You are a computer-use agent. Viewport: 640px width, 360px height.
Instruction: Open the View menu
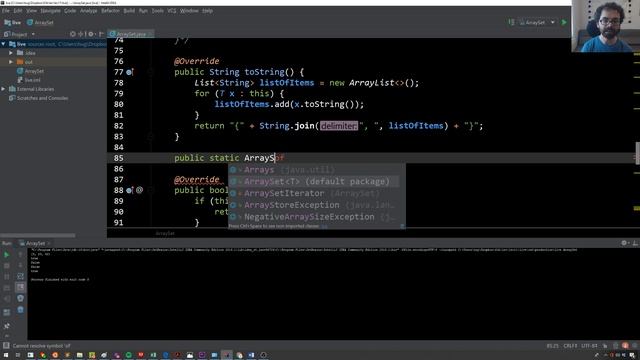click(31, 11)
